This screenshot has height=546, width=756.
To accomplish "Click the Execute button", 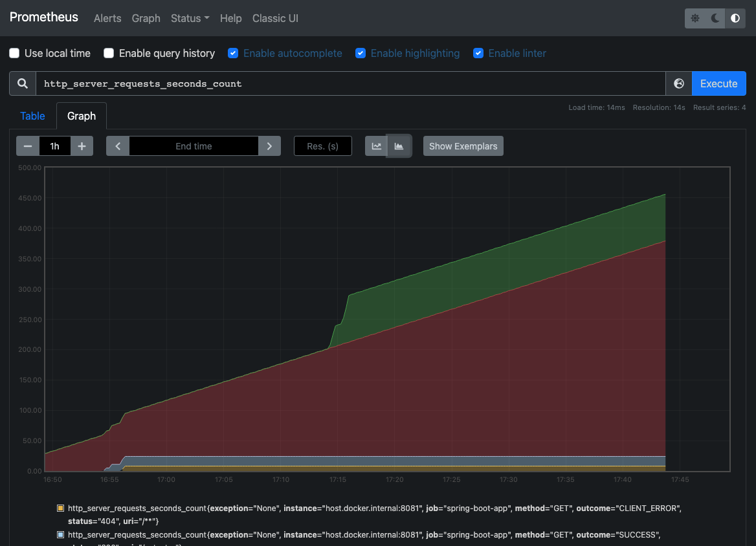I will tap(718, 83).
